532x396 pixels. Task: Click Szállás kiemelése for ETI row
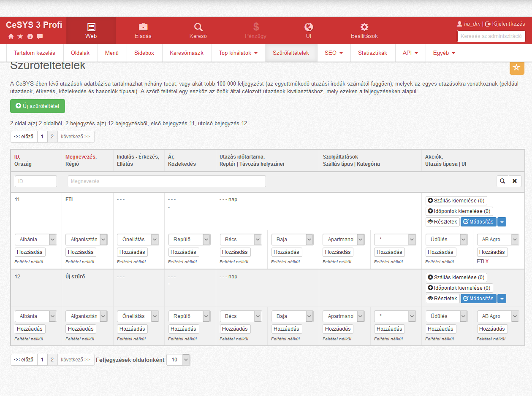pyautogui.click(x=456, y=201)
